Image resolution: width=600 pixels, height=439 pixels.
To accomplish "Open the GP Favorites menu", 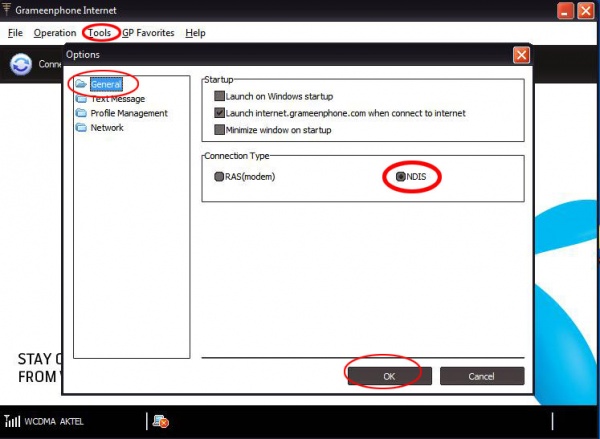I will pos(148,33).
